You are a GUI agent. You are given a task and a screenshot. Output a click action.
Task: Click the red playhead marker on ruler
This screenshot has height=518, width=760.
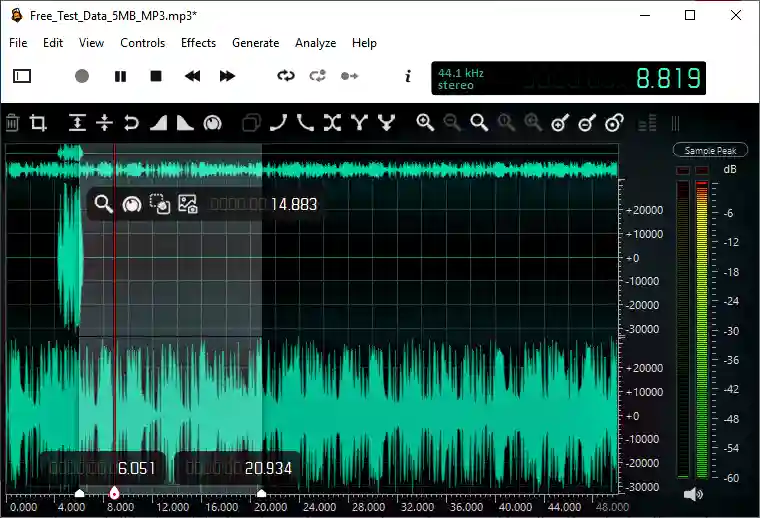[114, 493]
